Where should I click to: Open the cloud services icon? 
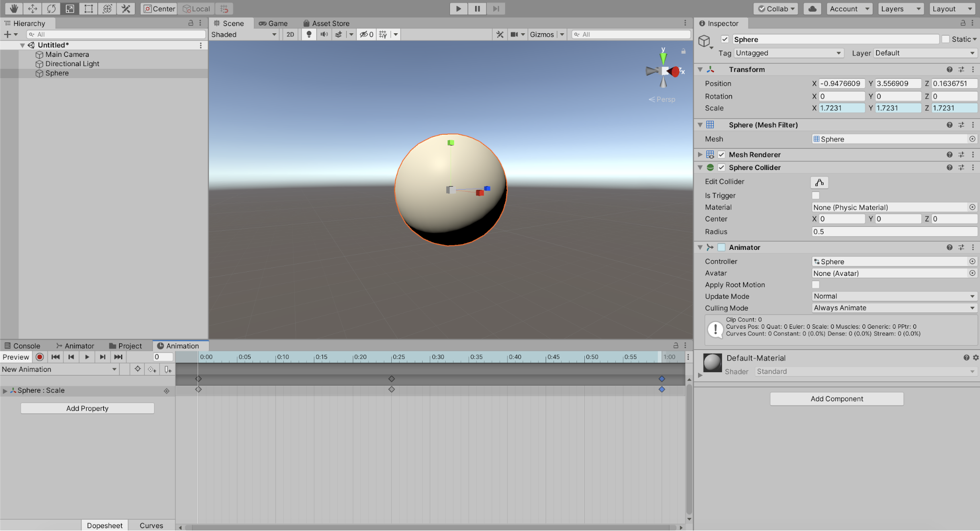pos(812,8)
